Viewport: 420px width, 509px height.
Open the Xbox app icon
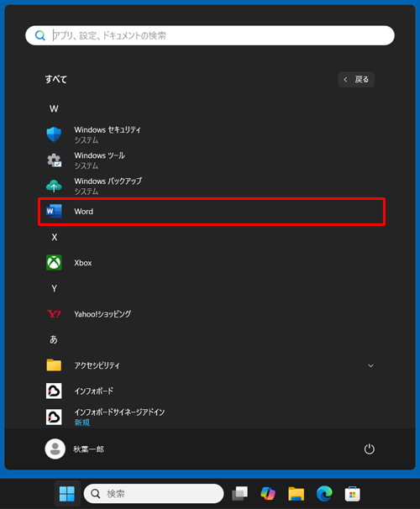(54, 263)
